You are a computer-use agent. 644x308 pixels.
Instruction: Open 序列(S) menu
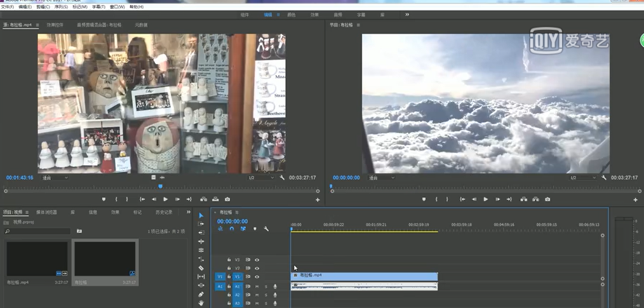coord(61,7)
